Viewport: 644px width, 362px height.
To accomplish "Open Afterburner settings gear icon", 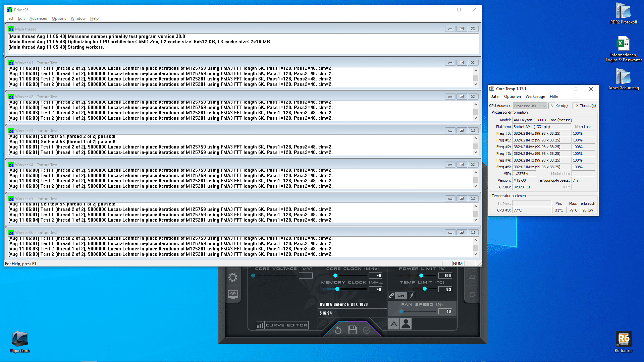I will point(233,277).
